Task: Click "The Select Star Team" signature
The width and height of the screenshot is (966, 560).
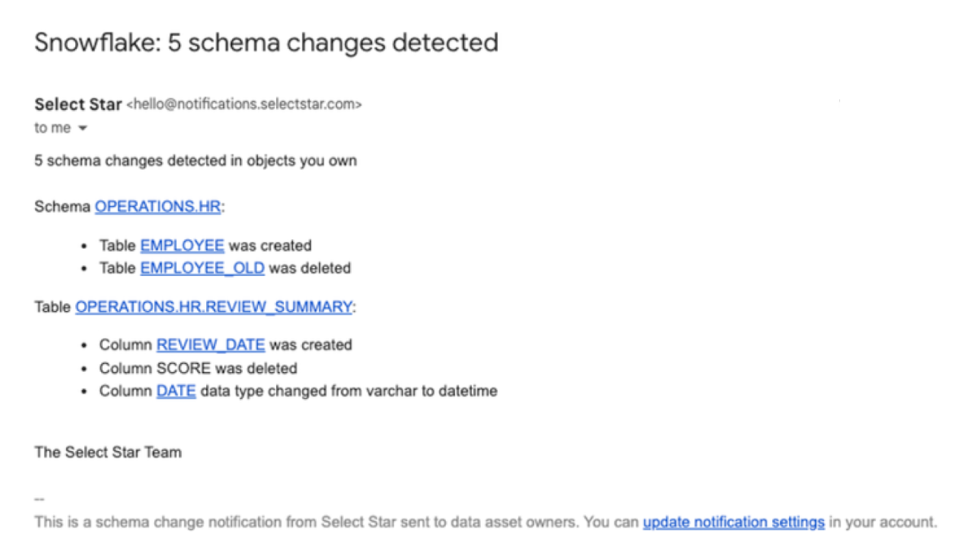Action: [x=108, y=452]
